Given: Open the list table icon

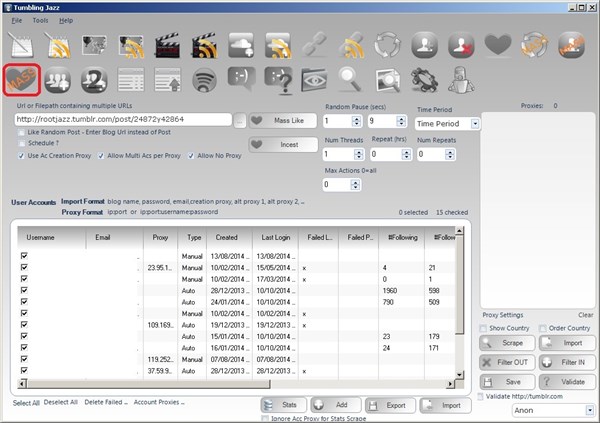Looking at the screenshot, I should point(131,80).
